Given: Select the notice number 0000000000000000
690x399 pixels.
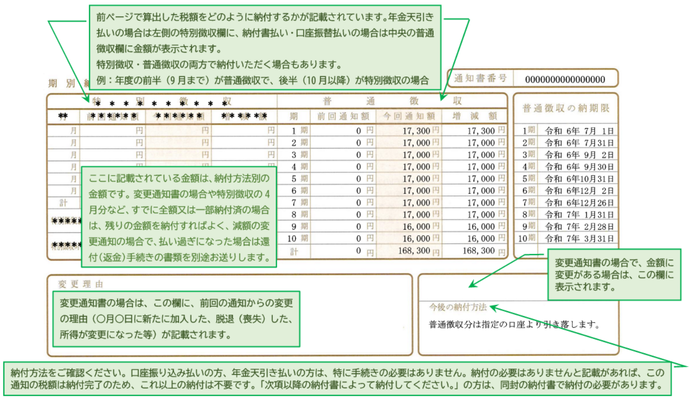Looking at the screenshot, I should tap(565, 80).
